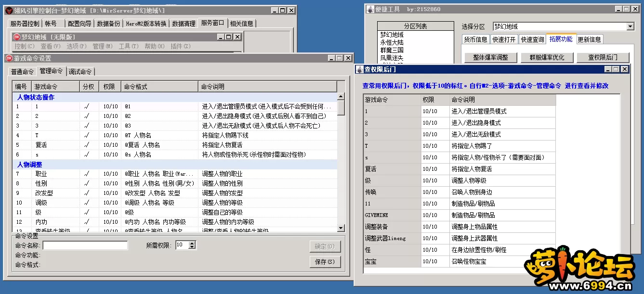Open the 相关信息 tab in console

pyautogui.click(x=242, y=24)
